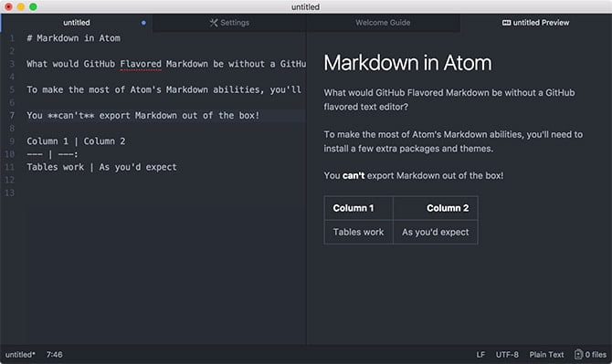Click the 0 files git icon
This screenshot has width=612, height=364.
578,354
